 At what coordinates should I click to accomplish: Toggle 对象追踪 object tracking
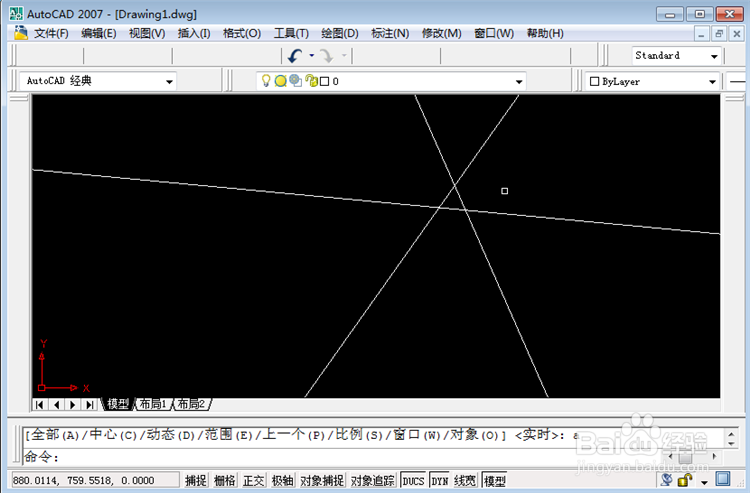click(x=373, y=481)
